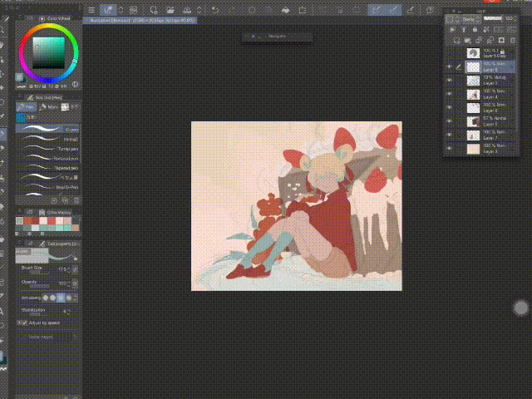Hide Layer 4
Viewport: 532px width, 399px height.
click(x=450, y=94)
